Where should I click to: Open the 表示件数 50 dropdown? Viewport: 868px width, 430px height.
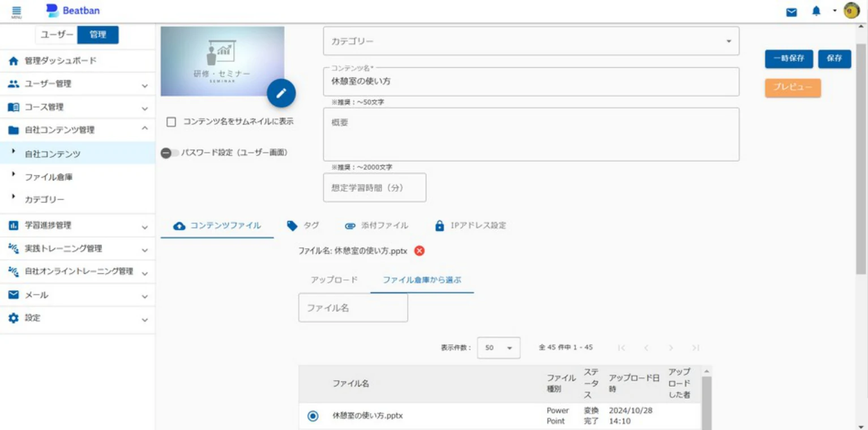pos(499,348)
